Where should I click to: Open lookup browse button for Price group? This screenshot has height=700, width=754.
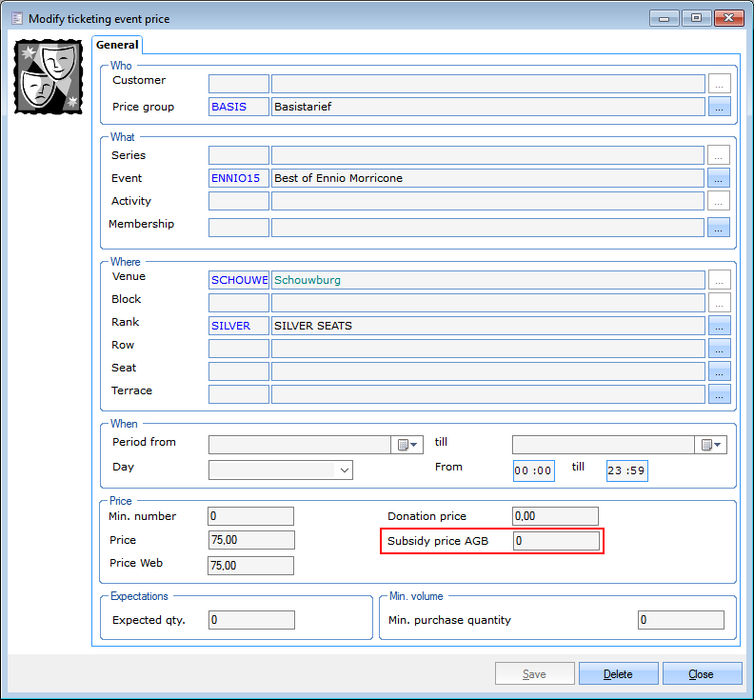click(719, 107)
